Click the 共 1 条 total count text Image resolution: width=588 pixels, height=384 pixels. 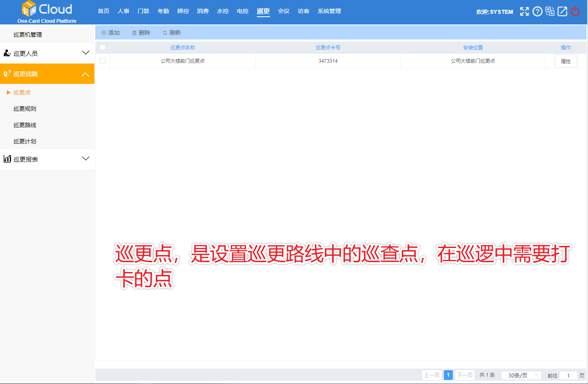tap(487, 375)
